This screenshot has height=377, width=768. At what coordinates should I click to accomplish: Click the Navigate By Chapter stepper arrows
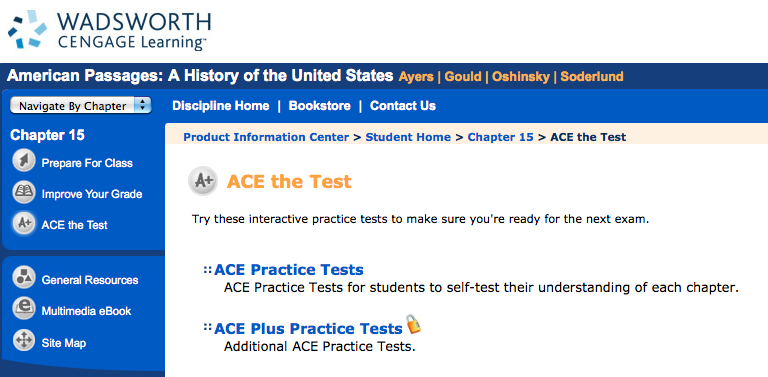click(x=143, y=106)
